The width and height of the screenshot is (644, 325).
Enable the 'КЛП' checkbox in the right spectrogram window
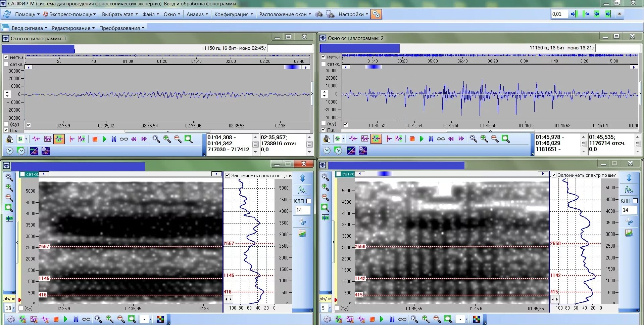[635, 201]
